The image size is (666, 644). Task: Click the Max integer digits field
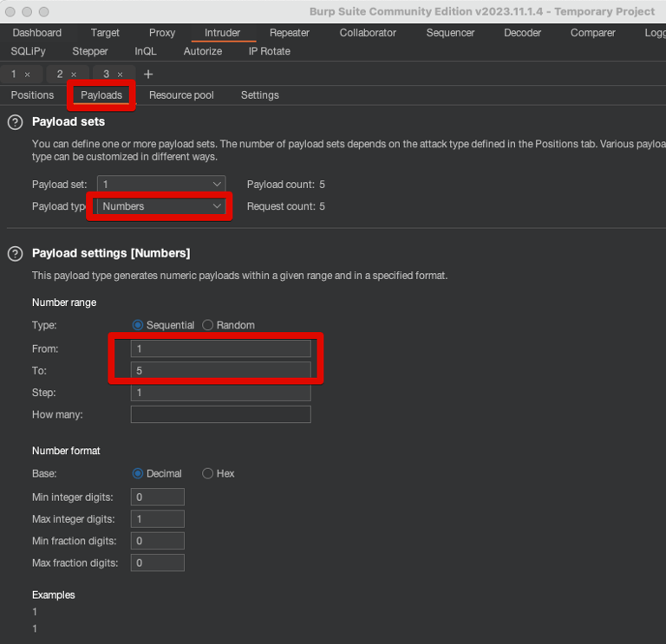[158, 519]
